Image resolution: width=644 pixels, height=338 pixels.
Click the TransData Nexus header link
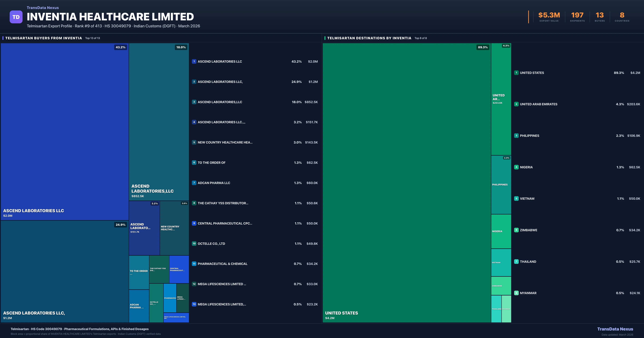coord(43,8)
